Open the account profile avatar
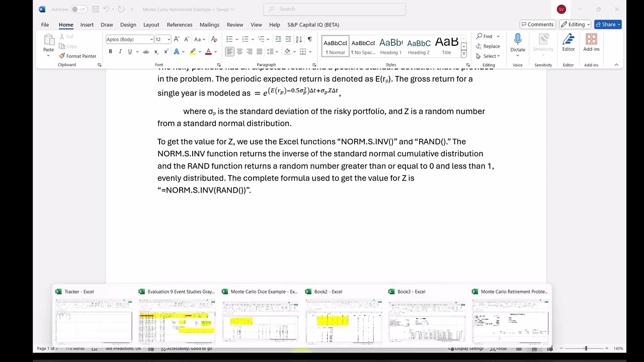The height and width of the screenshot is (362, 644). click(561, 9)
